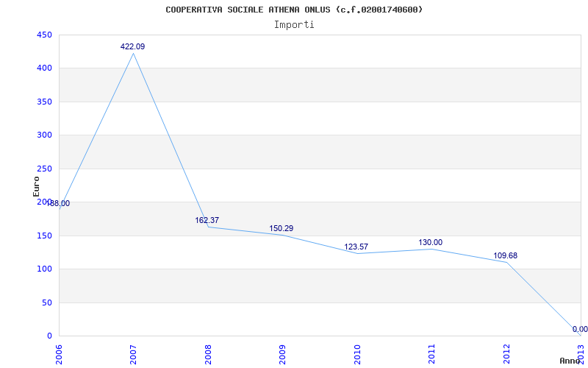Viewport: 588px width, 368px height.
Task: Select the 123.57 data label
Action: [x=356, y=247]
